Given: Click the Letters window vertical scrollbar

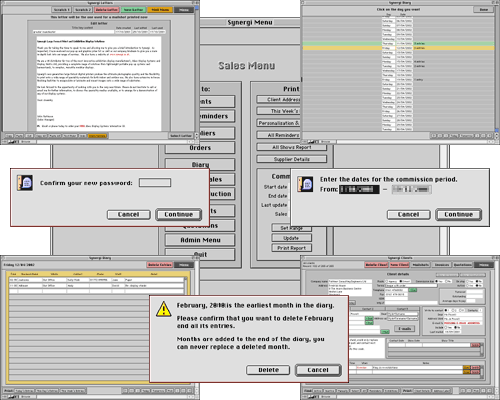Looking at the screenshot, I should (197, 70).
